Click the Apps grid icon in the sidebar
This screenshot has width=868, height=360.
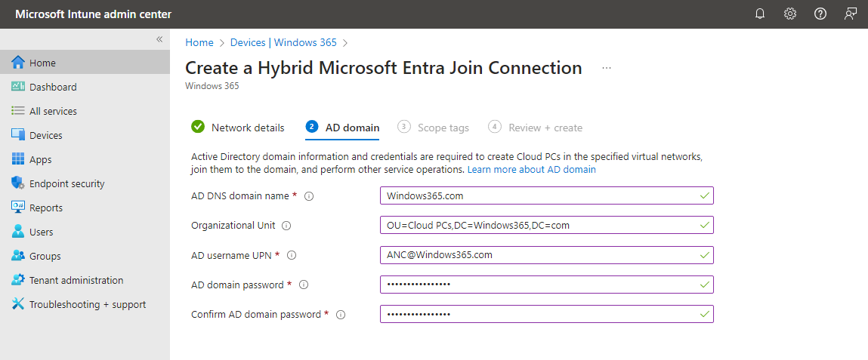[x=18, y=159]
